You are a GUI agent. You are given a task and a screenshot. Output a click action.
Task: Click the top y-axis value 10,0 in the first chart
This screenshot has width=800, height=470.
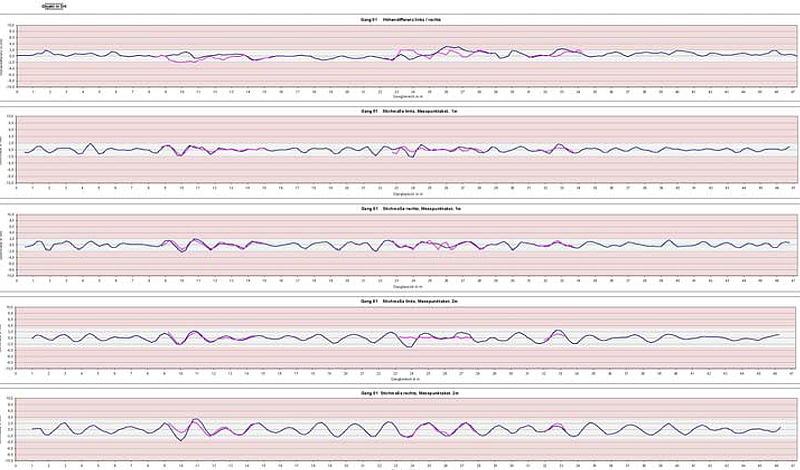[x=12, y=25]
